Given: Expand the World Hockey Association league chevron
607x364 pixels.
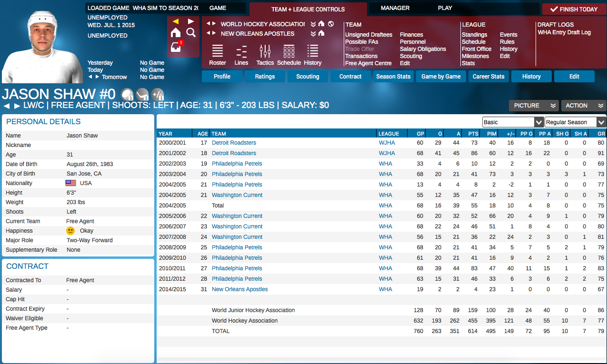Looking at the screenshot, I should pos(313,24).
